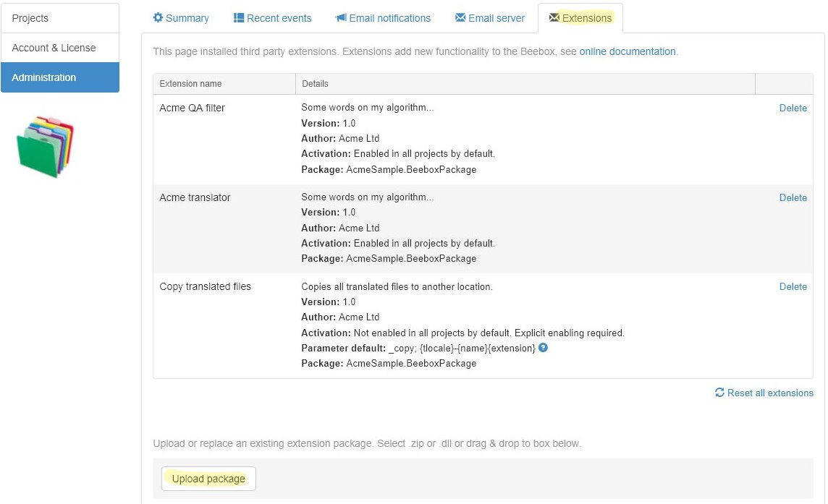Click the megaphone icon for Email notifications
The image size is (828, 504).
point(341,18)
